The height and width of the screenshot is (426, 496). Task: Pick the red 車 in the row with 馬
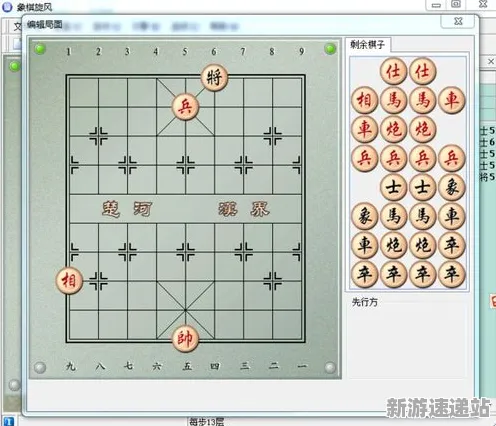[451, 100]
